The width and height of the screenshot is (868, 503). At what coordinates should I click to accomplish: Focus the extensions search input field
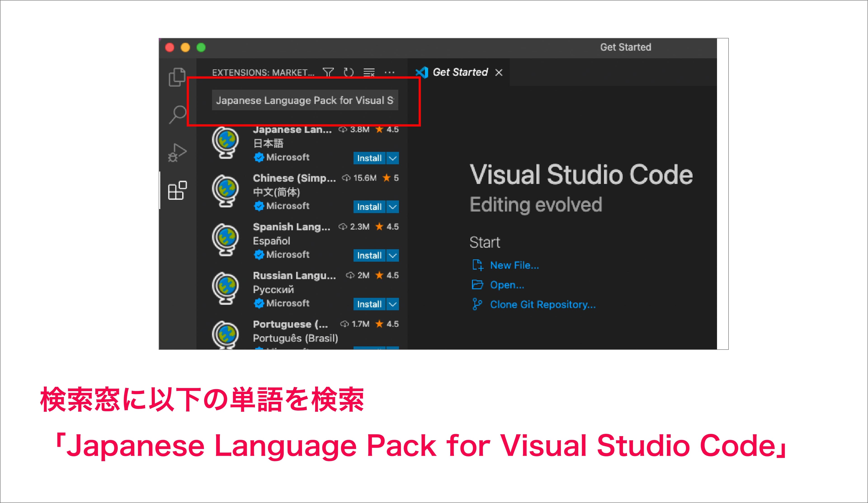(305, 100)
